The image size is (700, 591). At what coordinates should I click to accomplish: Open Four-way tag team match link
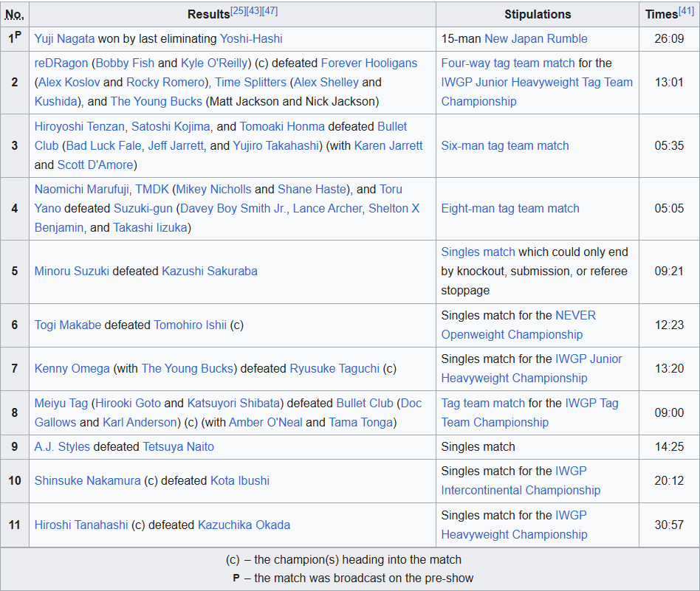click(x=508, y=63)
